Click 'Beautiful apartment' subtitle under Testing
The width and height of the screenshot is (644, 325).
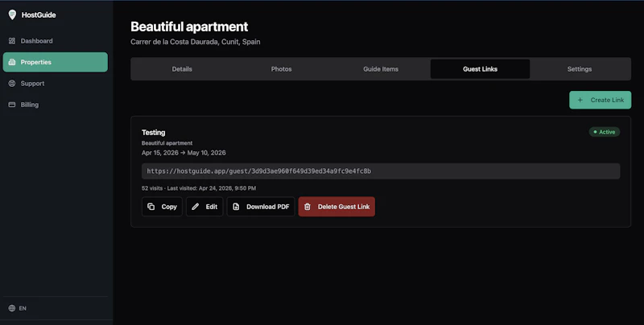pos(167,143)
